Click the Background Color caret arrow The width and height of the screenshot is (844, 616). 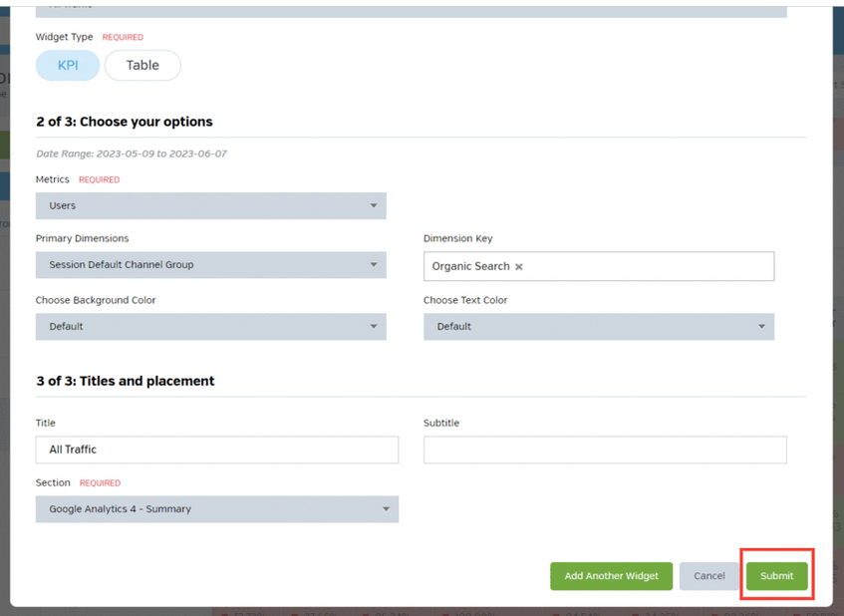[374, 327]
